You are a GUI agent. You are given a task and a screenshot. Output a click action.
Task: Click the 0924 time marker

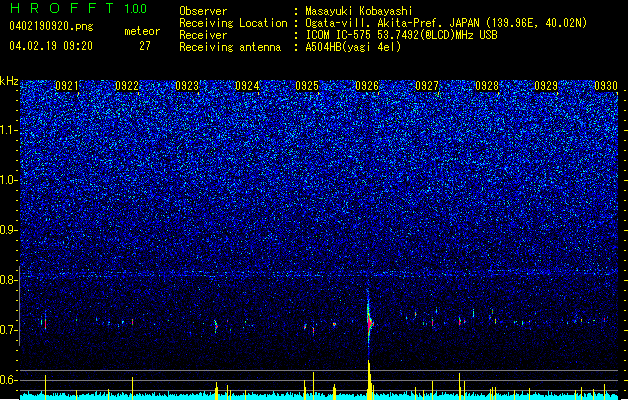click(x=247, y=86)
